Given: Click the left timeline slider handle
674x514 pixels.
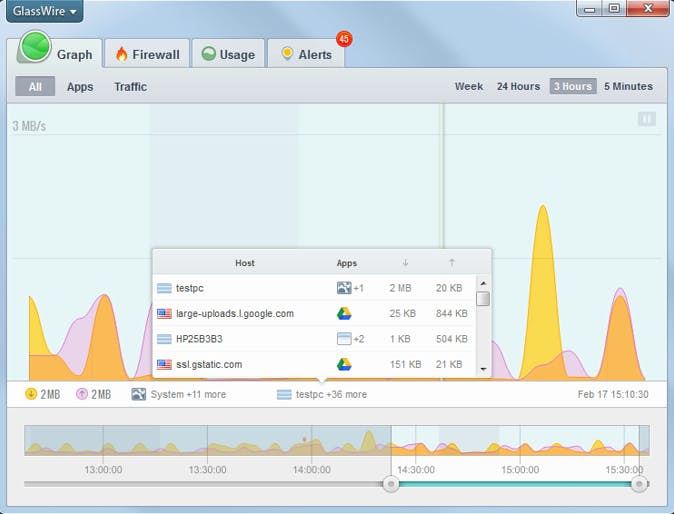Looking at the screenshot, I should coord(391,484).
